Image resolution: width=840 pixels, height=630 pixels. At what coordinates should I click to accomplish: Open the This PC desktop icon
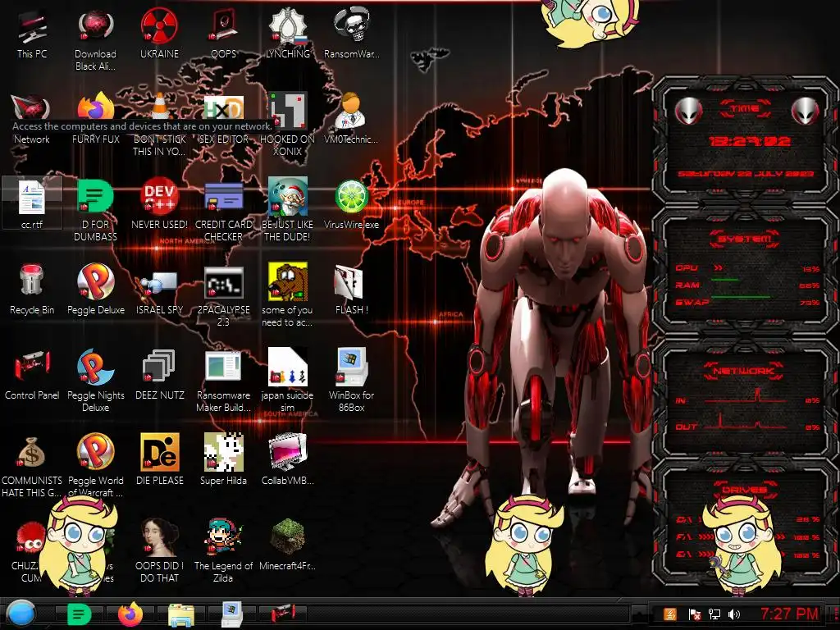(x=32, y=34)
